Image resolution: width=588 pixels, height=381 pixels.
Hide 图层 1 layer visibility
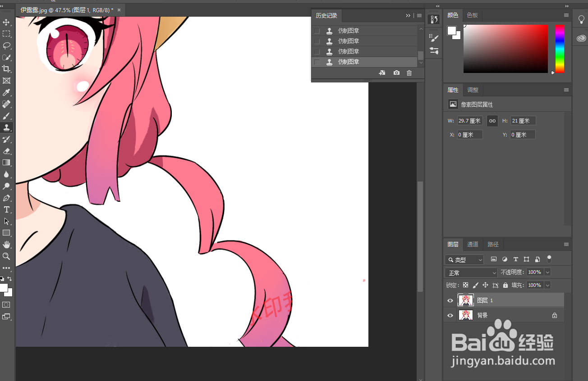(x=450, y=300)
